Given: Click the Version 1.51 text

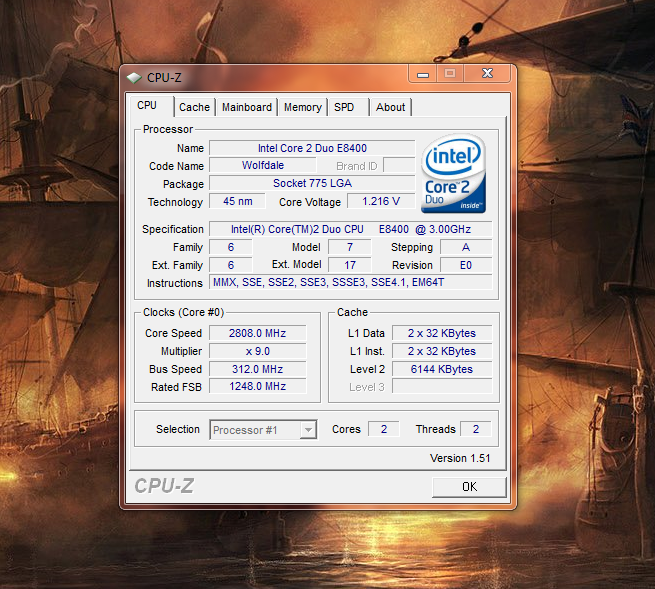Looking at the screenshot, I should 460,458.
